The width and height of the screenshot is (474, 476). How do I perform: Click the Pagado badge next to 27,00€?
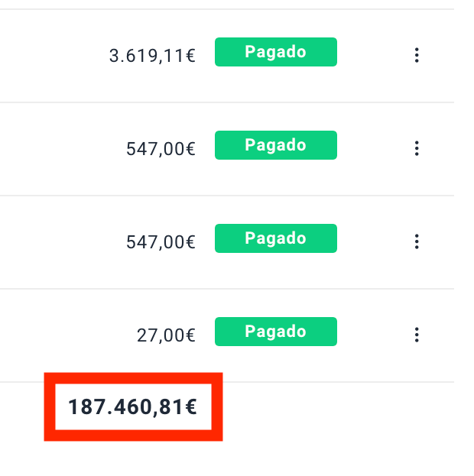275,332
